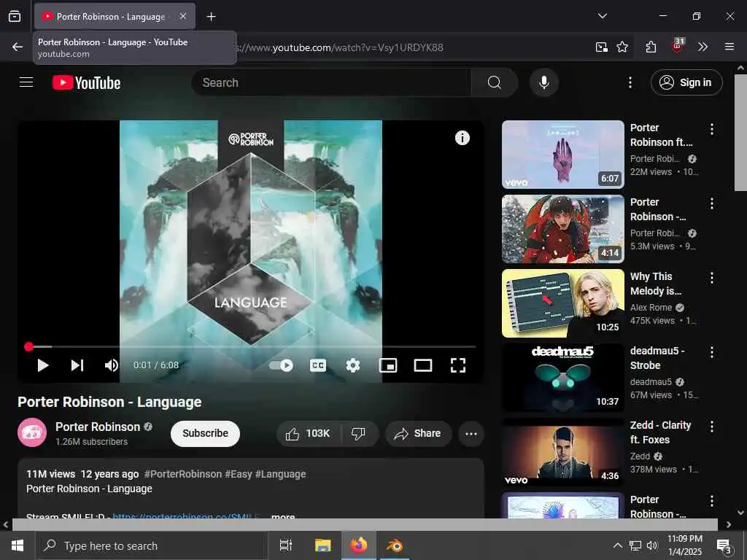Viewport: 747px width, 560px height.
Task: Open Zedd - Clarity ft. Foxes title
Action: click(x=660, y=432)
